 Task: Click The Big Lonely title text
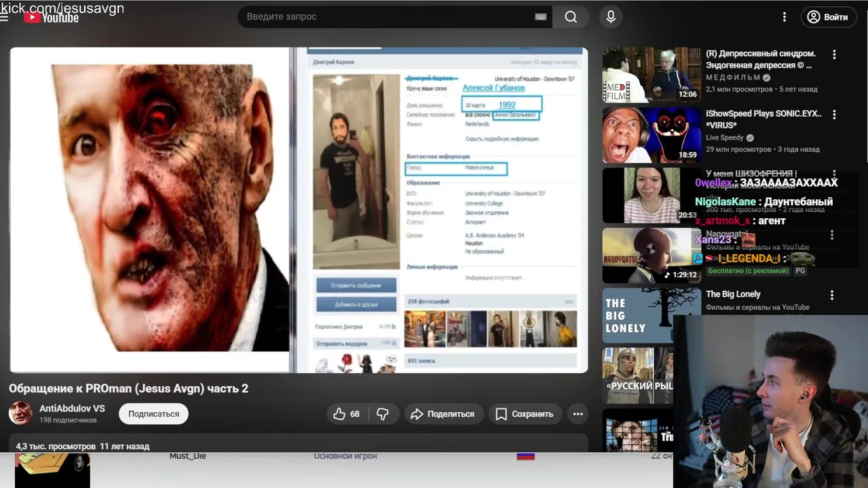coord(733,294)
